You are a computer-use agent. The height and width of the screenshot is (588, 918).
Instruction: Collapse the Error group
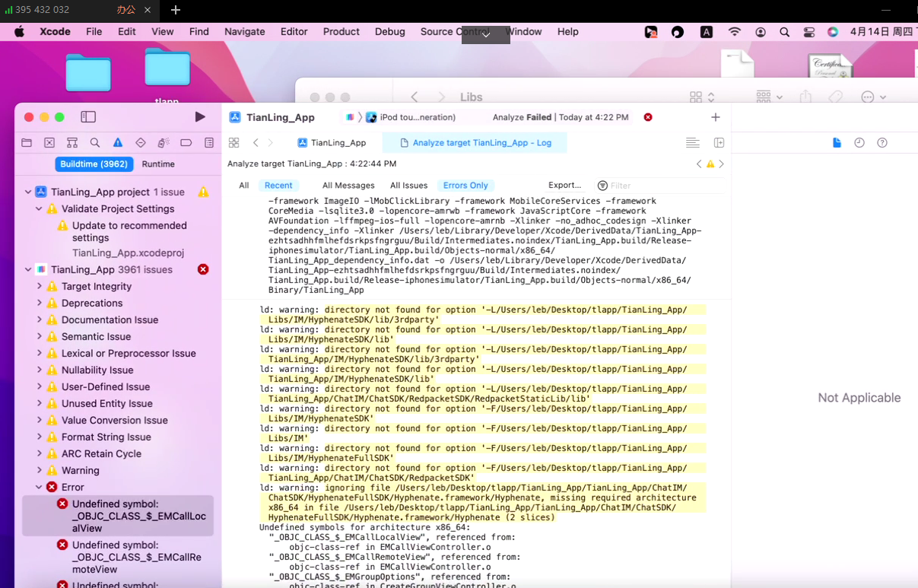[39, 488]
